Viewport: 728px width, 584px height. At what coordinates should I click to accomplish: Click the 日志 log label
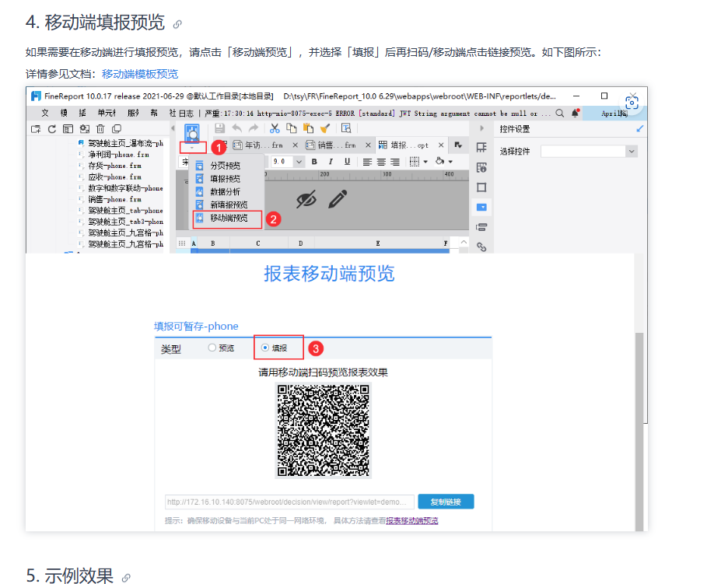[186, 113]
